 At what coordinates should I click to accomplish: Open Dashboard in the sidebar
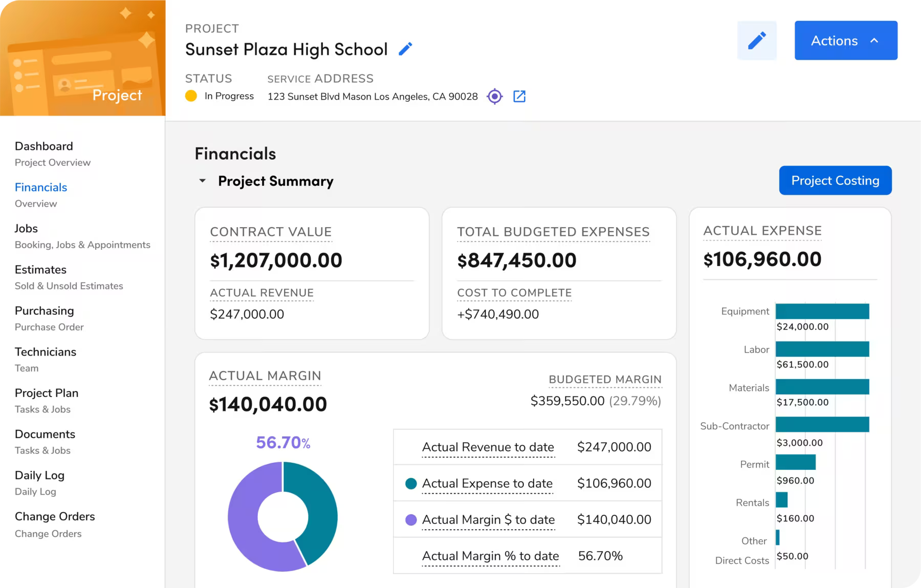[44, 146]
